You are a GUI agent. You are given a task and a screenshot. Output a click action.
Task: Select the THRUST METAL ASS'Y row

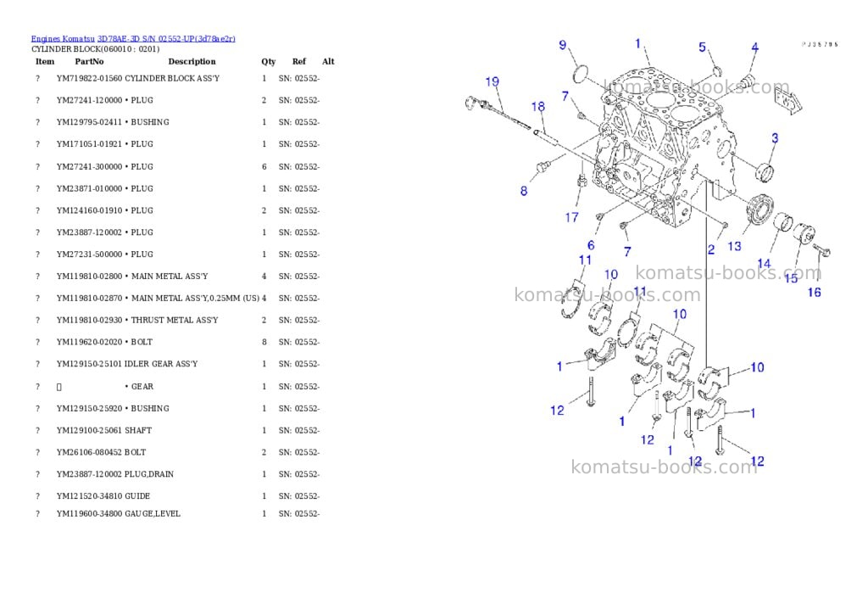pos(177,321)
